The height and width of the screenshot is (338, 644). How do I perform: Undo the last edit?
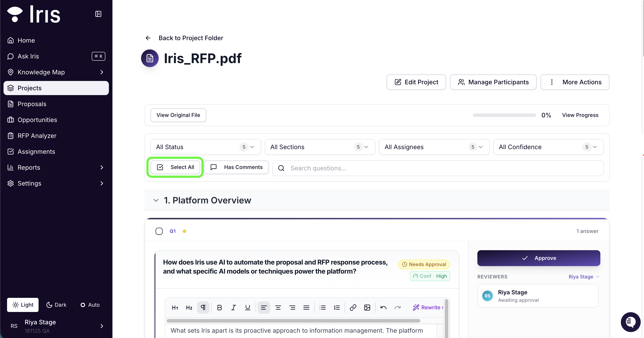[x=383, y=308]
